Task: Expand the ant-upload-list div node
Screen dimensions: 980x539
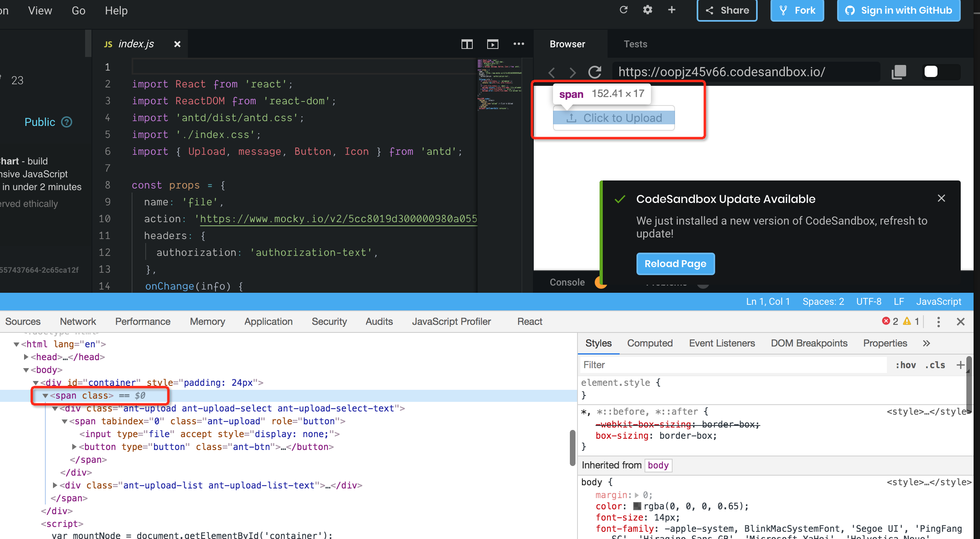Action: tap(55, 485)
